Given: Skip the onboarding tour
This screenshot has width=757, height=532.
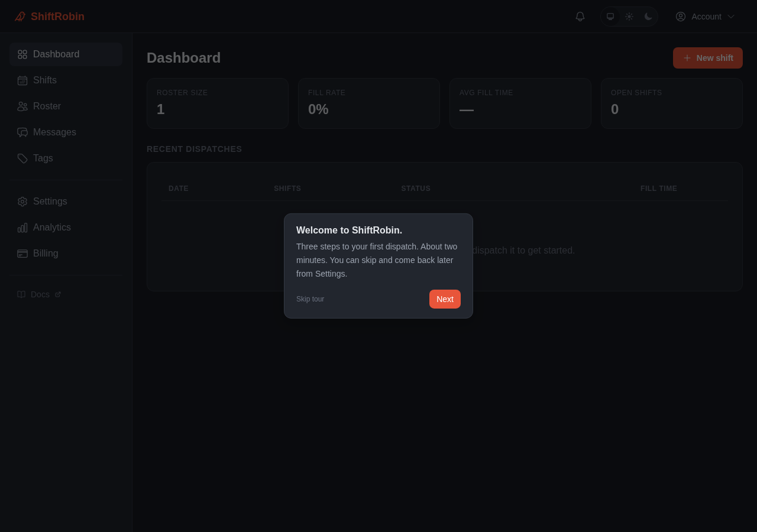Looking at the screenshot, I should (310, 299).
